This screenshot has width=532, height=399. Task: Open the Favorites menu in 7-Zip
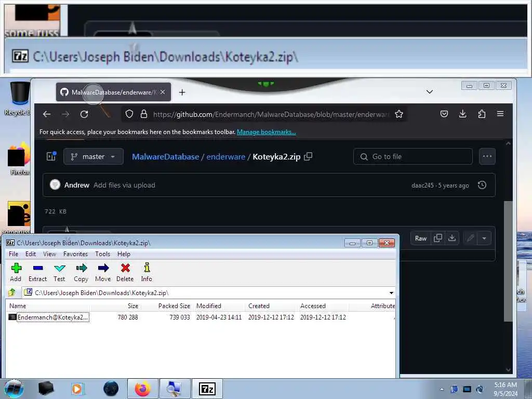(75, 254)
